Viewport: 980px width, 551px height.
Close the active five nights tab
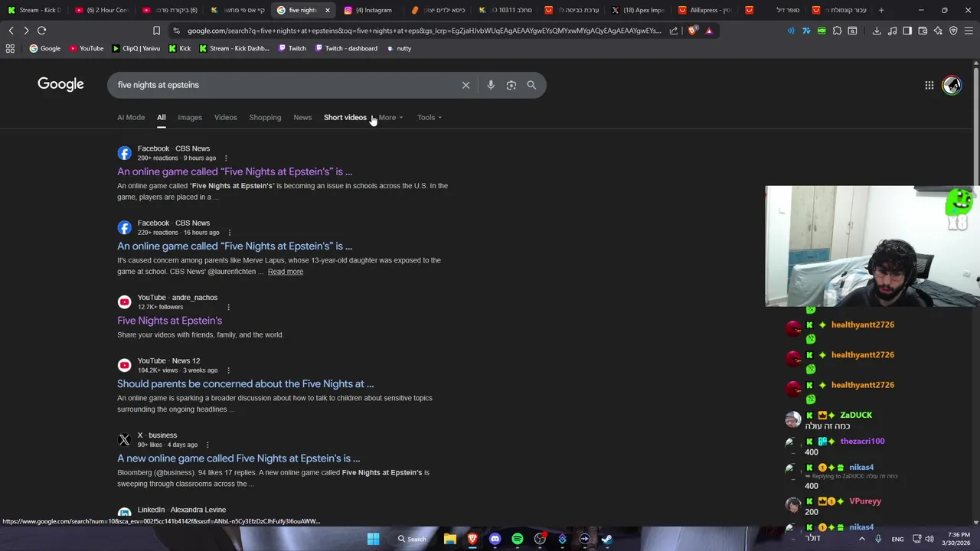coord(327,10)
